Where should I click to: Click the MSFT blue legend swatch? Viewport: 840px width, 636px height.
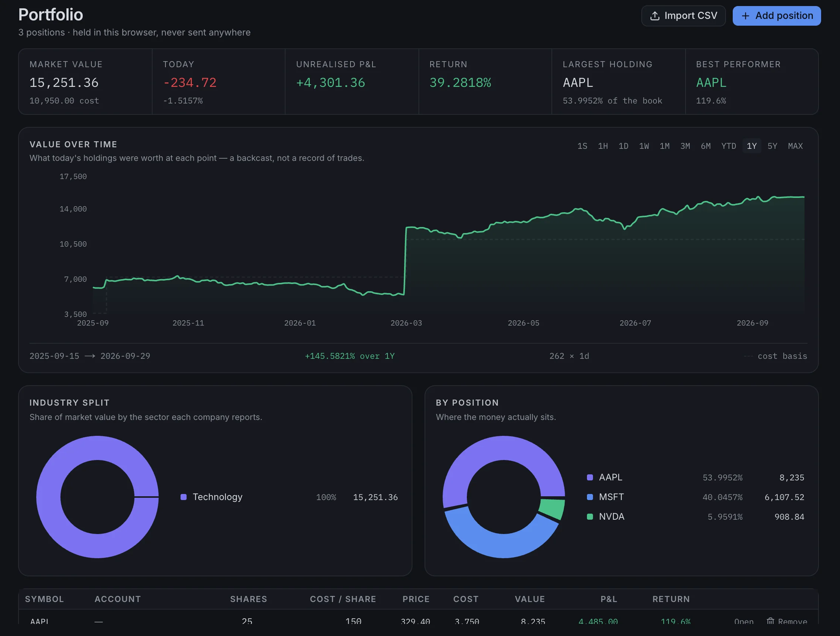[590, 497]
